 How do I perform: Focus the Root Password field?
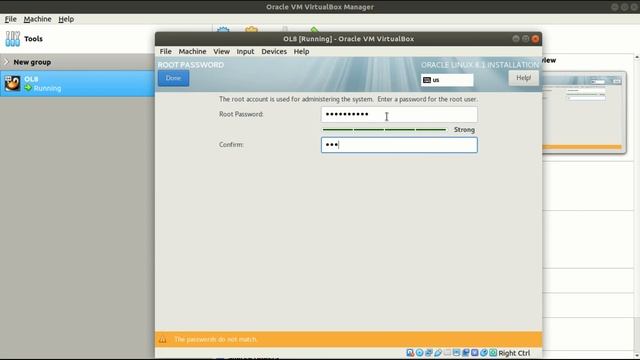point(399,114)
